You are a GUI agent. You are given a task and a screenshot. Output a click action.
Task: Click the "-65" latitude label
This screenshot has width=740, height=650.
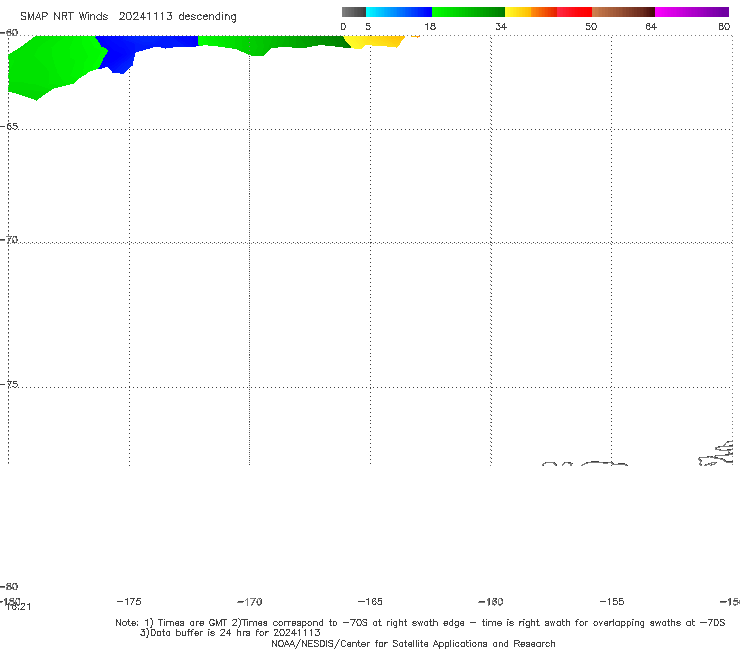coord(9,127)
